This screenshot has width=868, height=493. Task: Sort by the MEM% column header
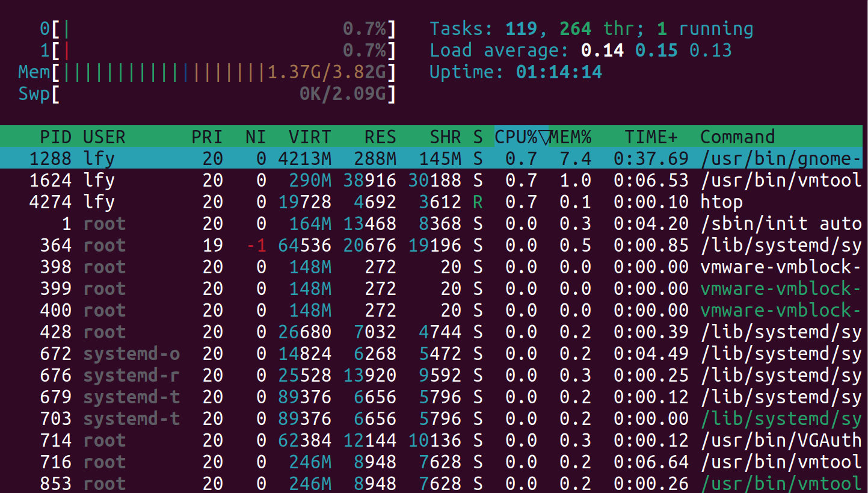[x=570, y=137]
